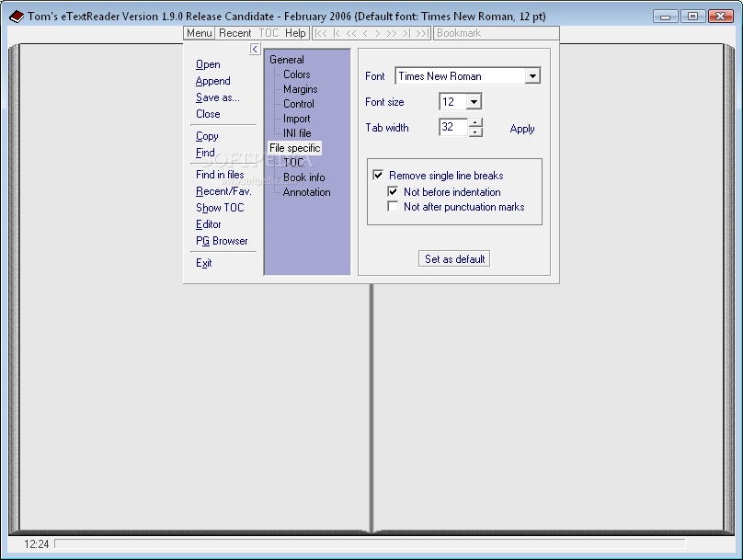The width and height of the screenshot is (743, 560).
Task: Select Colors in settings tree
Action: tap(297, 74)
